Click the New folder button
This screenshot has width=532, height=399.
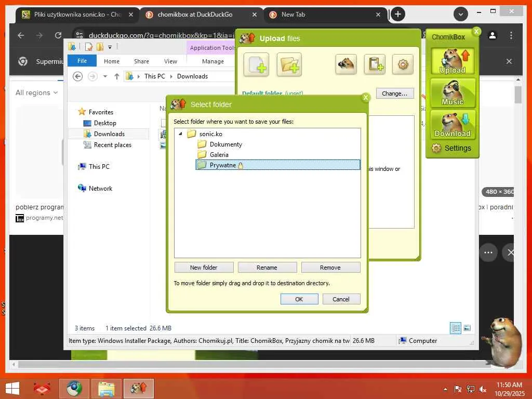204,268
